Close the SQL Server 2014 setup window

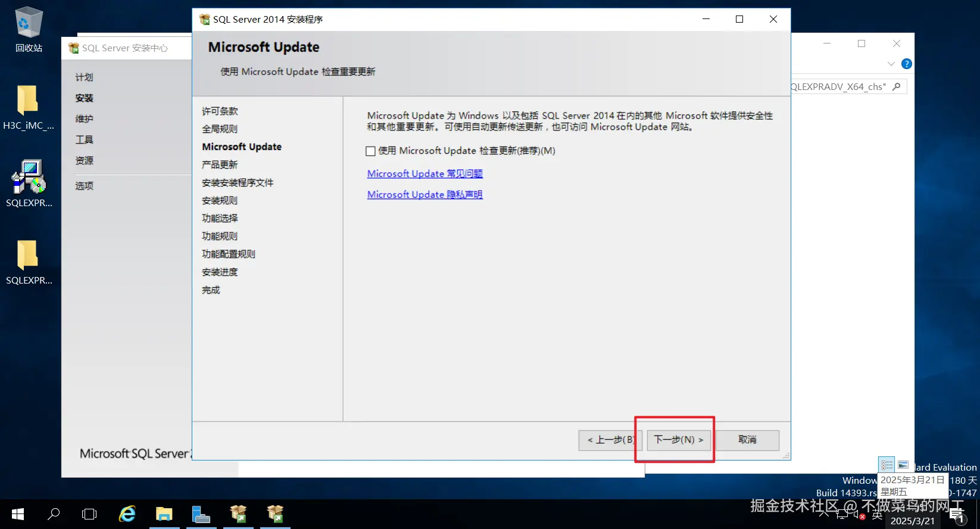pyautogui.click(x=773, y=19)
